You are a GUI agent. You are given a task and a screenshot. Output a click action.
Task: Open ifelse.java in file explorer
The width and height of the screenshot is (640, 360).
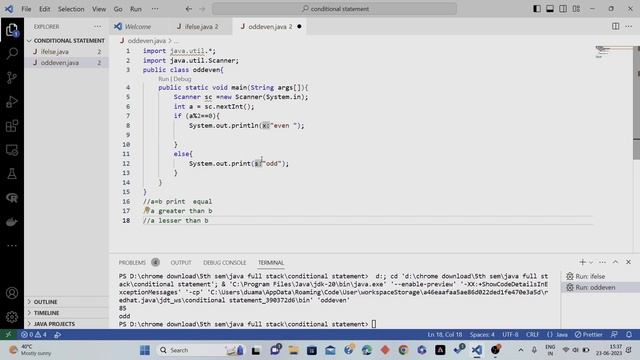[66, 52]
